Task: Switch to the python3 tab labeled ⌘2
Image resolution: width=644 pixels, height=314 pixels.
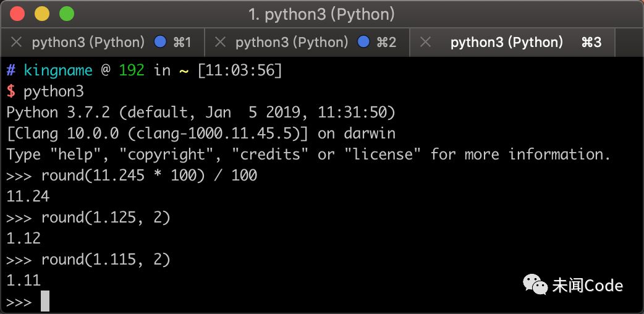Action: [292, 43]
